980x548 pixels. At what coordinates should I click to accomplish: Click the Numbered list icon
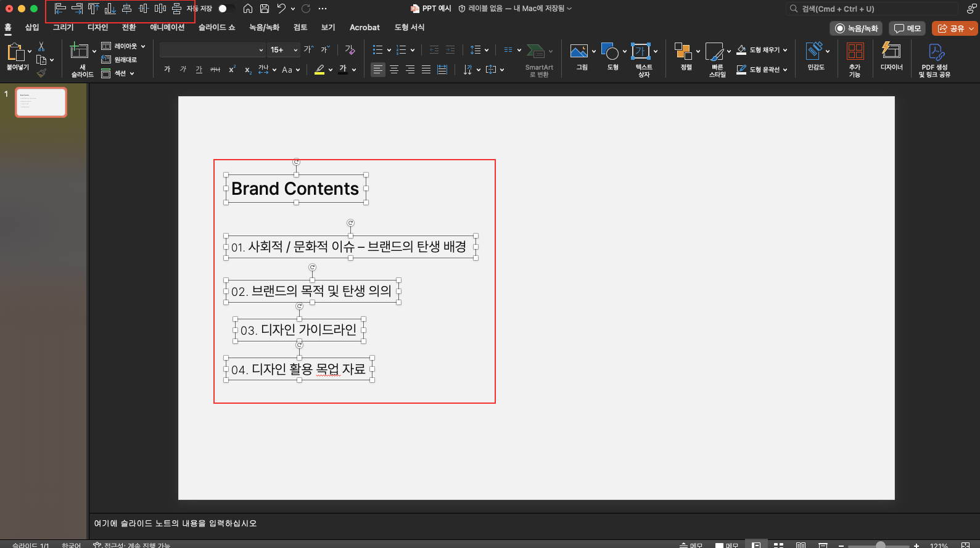[401, 50]
